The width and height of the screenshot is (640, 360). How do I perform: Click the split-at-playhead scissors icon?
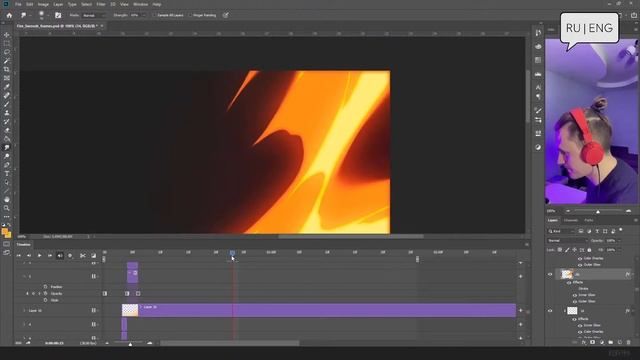82,256
